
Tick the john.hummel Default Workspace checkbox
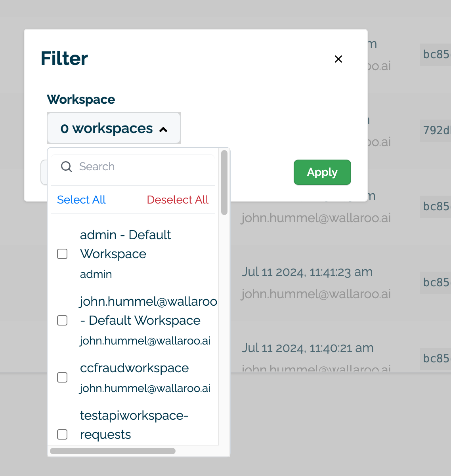pyautogui.click(x=62, y=320)
